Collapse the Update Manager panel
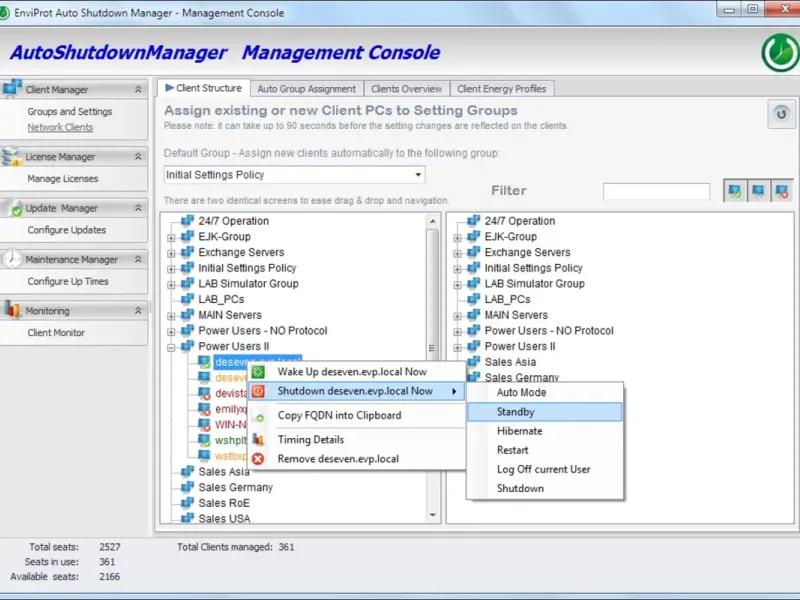This screenshot has width=800, height=600. (138, 208)
